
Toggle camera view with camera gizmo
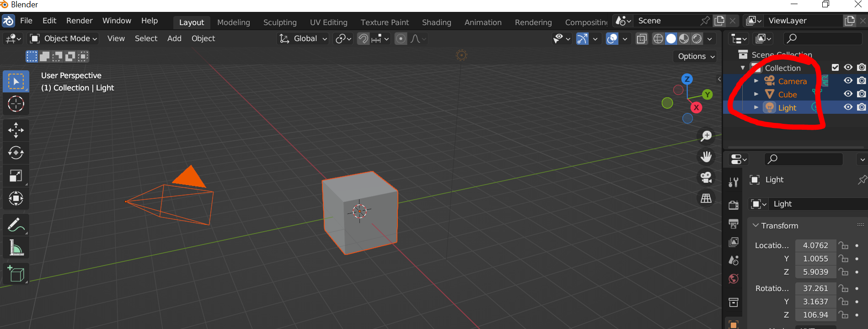[707, 177]
